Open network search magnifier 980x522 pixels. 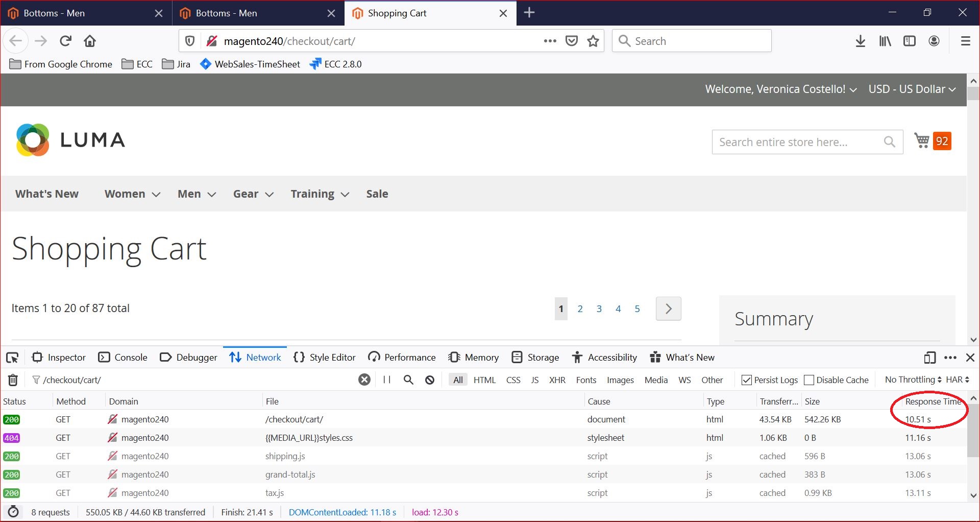408,379
